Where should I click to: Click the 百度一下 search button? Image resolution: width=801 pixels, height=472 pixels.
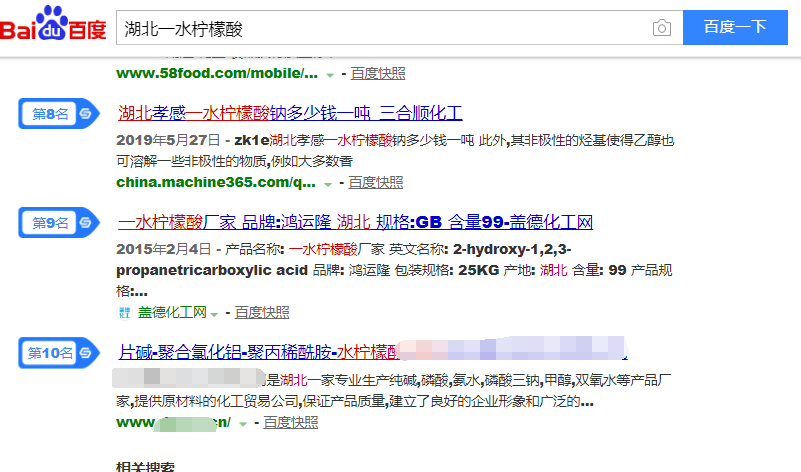[x=735, y=27]
